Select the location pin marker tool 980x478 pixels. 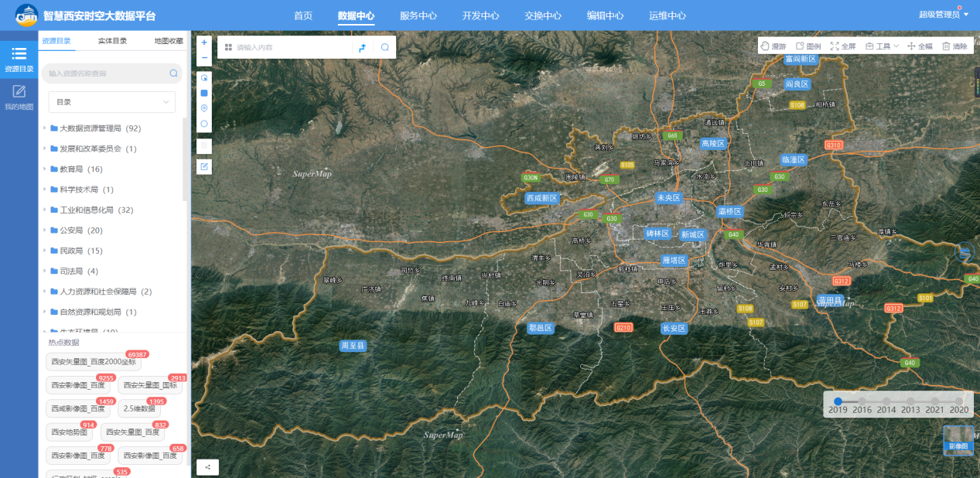204,108
